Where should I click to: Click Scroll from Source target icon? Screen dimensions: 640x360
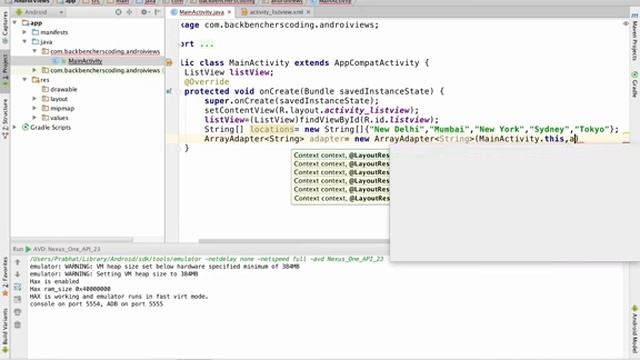point(118,12)
